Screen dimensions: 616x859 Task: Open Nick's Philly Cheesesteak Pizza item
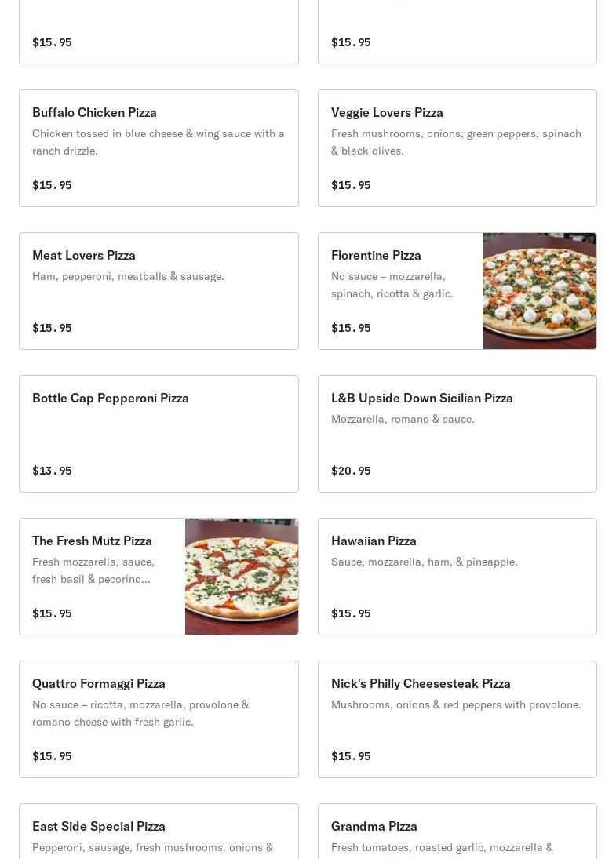point(421,683)
